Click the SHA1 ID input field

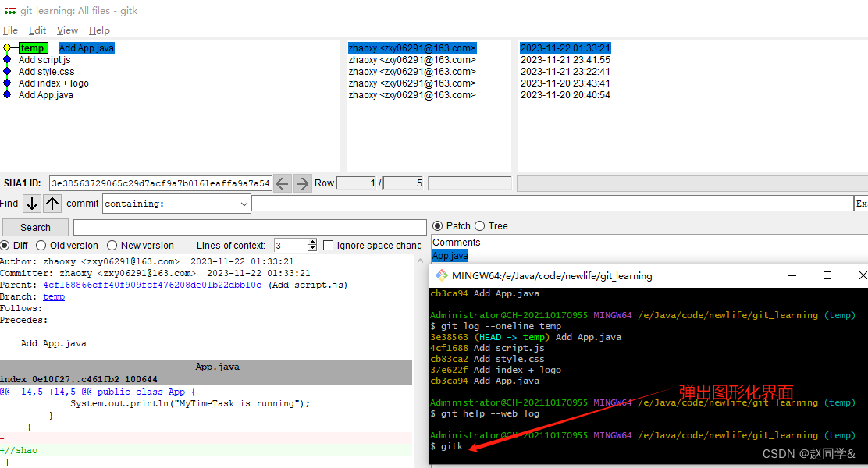[161, 183]
